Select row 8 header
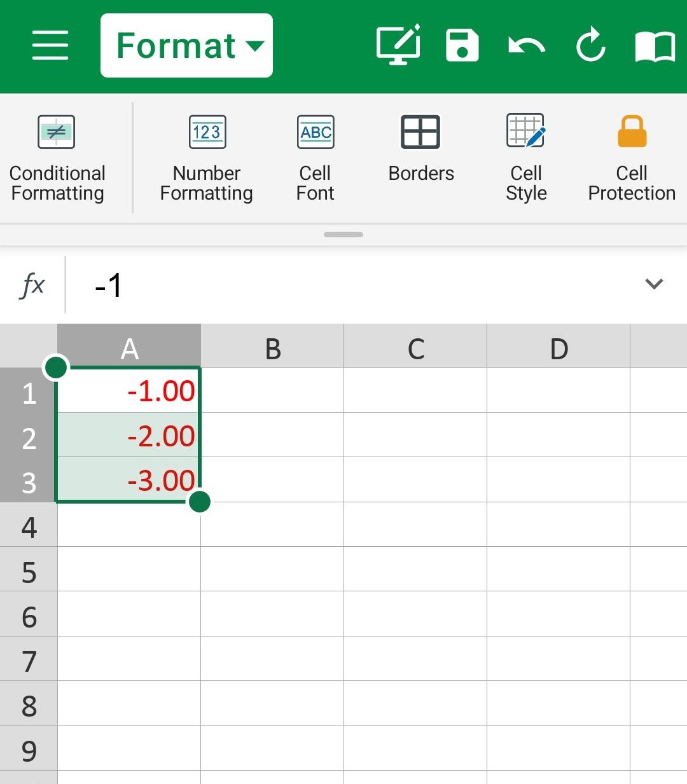The image size is (687, 784). (29, 703)
